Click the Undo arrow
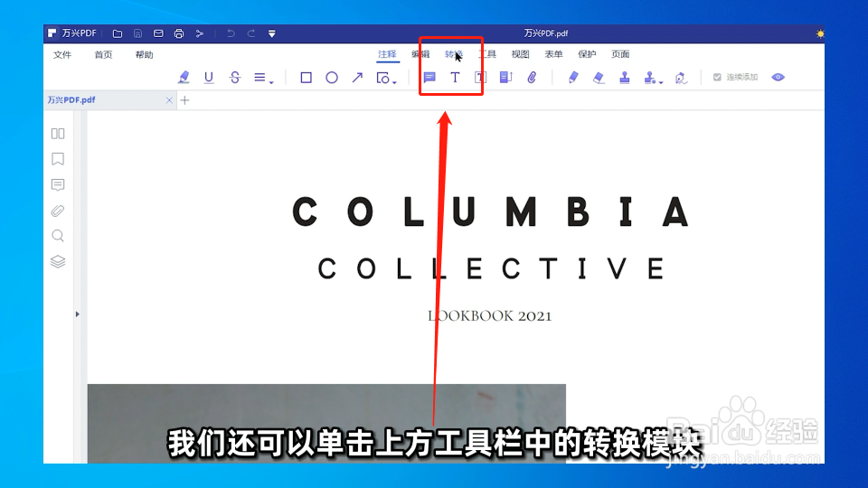 231,33
